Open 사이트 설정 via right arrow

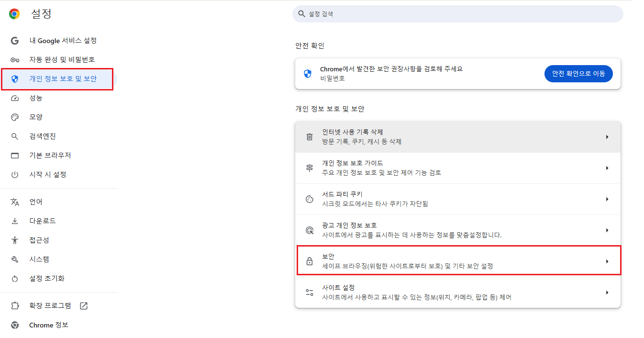pyautogui.click(x=607, y=293)
